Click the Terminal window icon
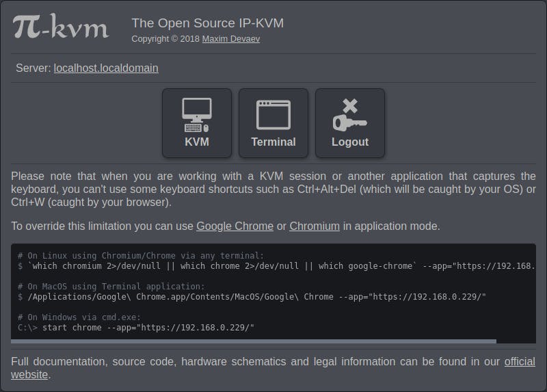The height and width of the screenshot is (392, 547). [x=273, y=115]
